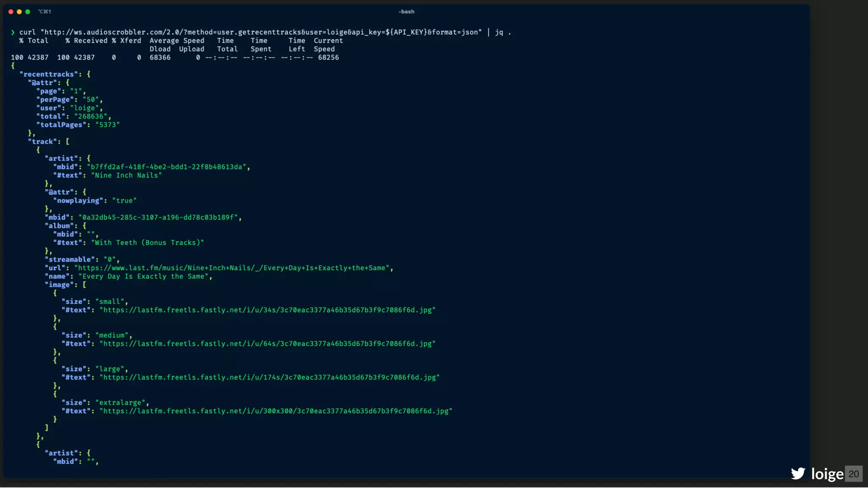Image resolution: width=868 pixels, height=488 pixels.
Task: Click the red close window button
Action: click(x=11, y=12)
